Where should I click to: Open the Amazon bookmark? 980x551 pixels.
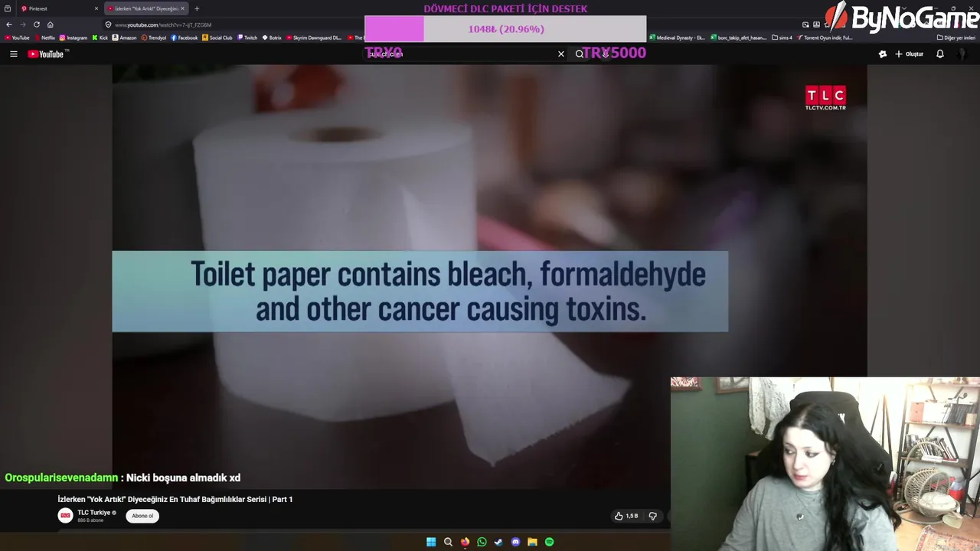(124, 37)
